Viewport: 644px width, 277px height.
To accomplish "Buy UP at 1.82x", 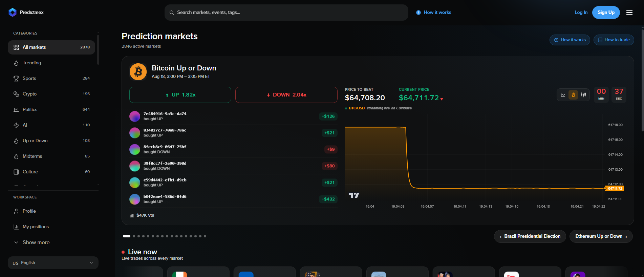I will pyautogui.click(x=180, y=95).
